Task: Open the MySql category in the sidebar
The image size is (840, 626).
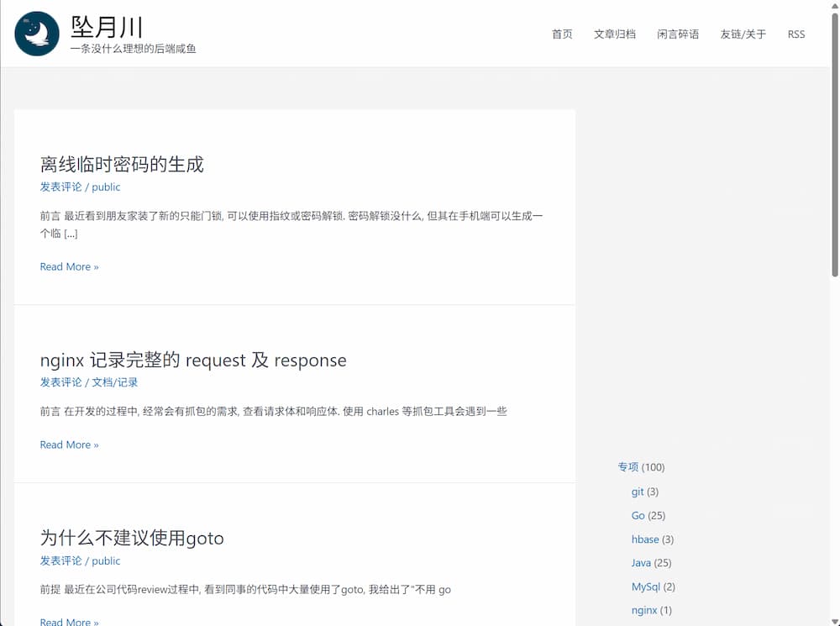Action: (645, 587)
